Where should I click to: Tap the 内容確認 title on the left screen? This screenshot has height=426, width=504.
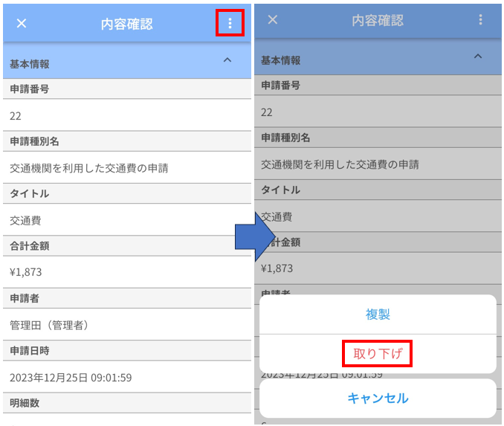tap(126, 24)
